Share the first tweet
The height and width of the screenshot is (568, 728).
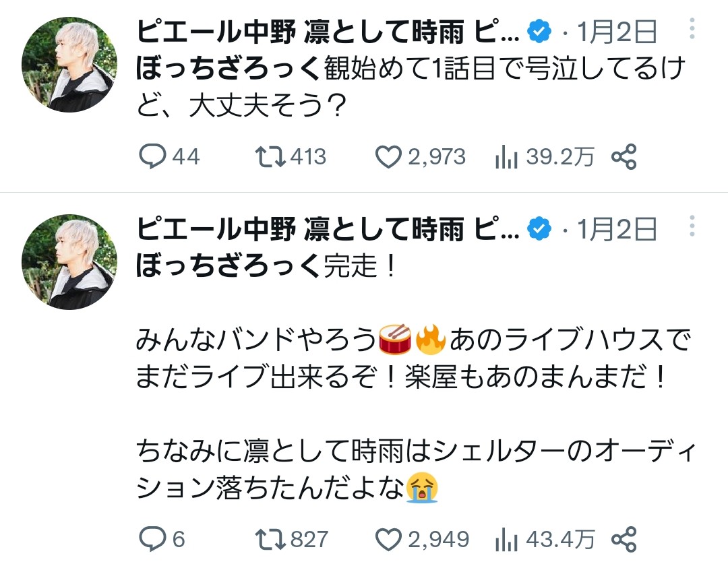click(624, 157)
